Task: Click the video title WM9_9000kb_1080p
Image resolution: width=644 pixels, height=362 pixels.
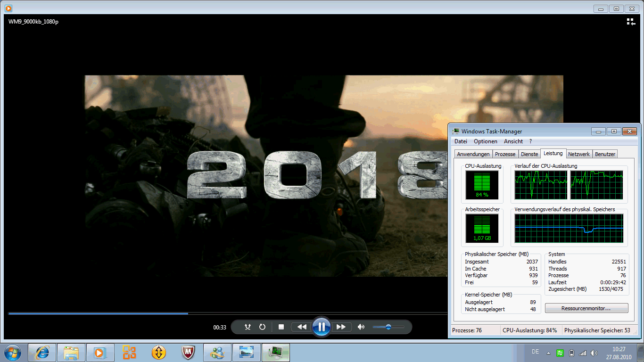Action: (33, 22)
